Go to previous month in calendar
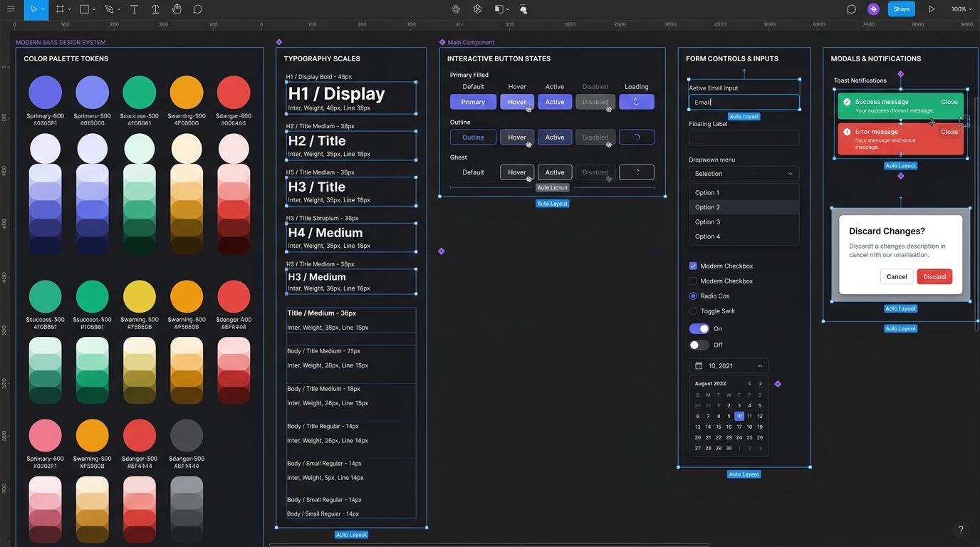980x547 pixels. click(x=749, y=383)
